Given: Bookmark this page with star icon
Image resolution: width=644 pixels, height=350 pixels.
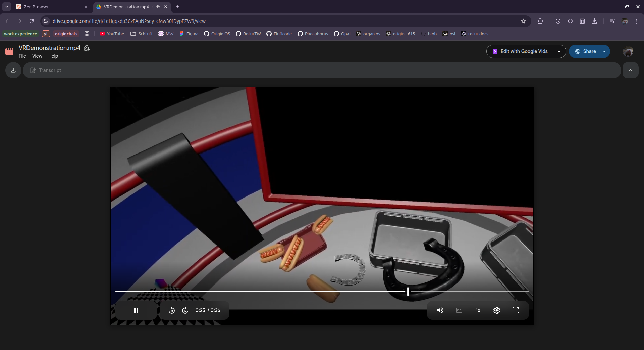Looking at the screenshot, I should coord(523,21).
